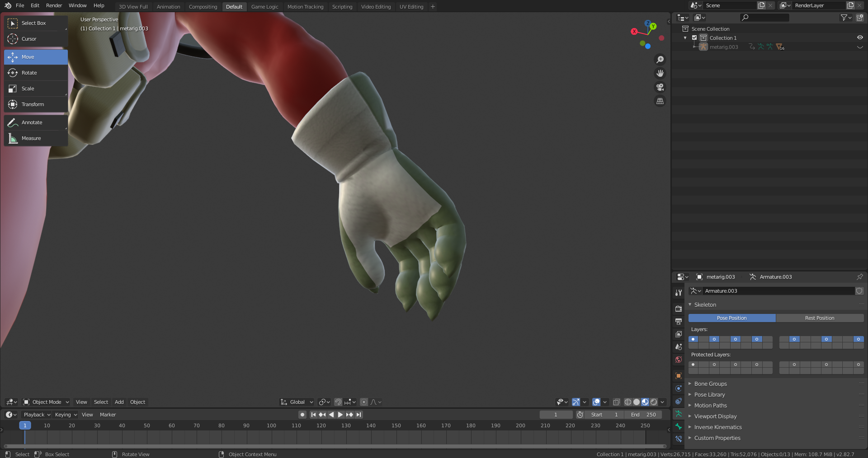868x458 pixels.
Task: Open the File menu
Action: [x=20, y=5]
